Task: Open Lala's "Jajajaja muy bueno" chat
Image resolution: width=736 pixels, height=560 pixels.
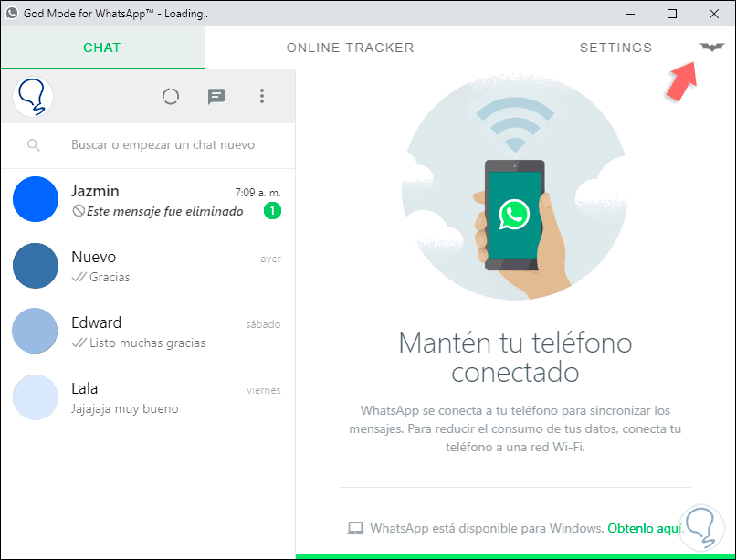Action: (148, 397)
